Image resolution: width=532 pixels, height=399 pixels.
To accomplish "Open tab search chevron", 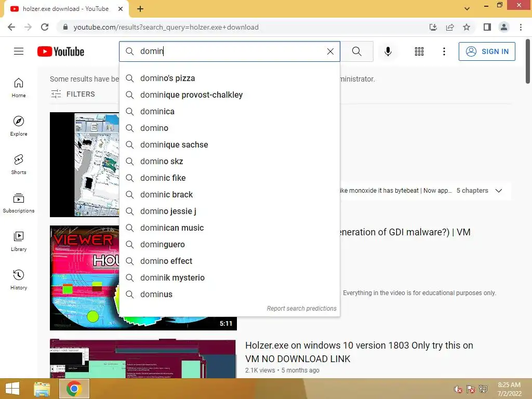I will [467, 9].
